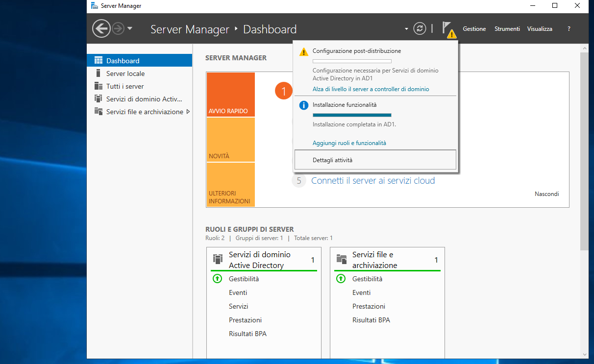Click the Dashboard breadcrumb title
This screenshot has height=364, width=594.
[x=270, y=29]
